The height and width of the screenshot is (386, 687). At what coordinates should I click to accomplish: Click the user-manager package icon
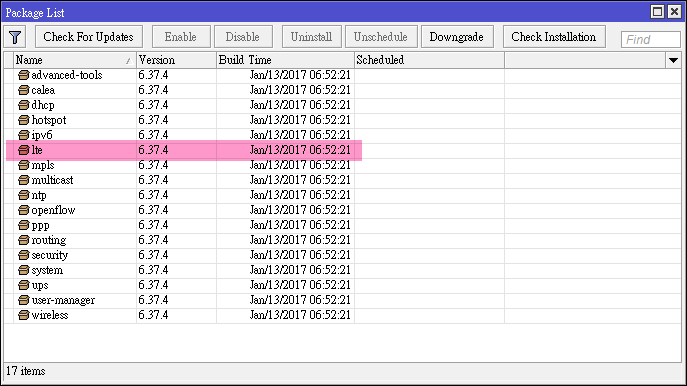24,300
